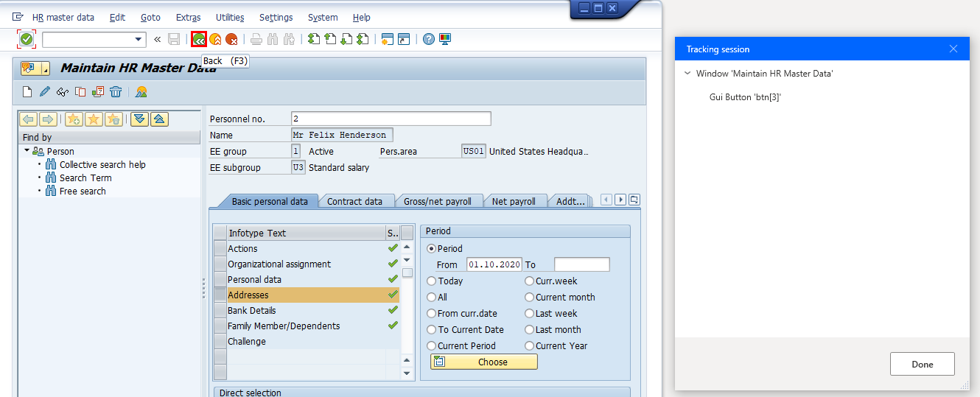Switch to the Contract data tab

(354, 201)
